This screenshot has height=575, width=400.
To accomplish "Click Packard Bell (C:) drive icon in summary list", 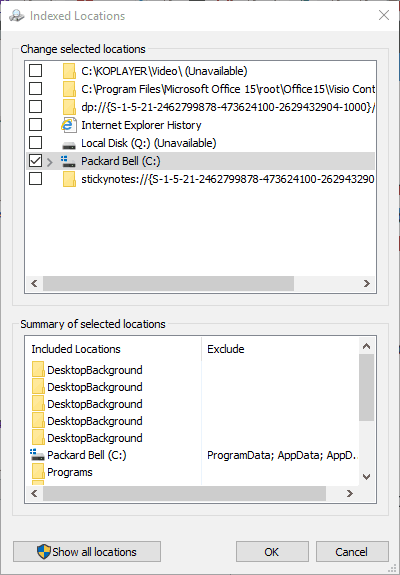I will [37, 455].
